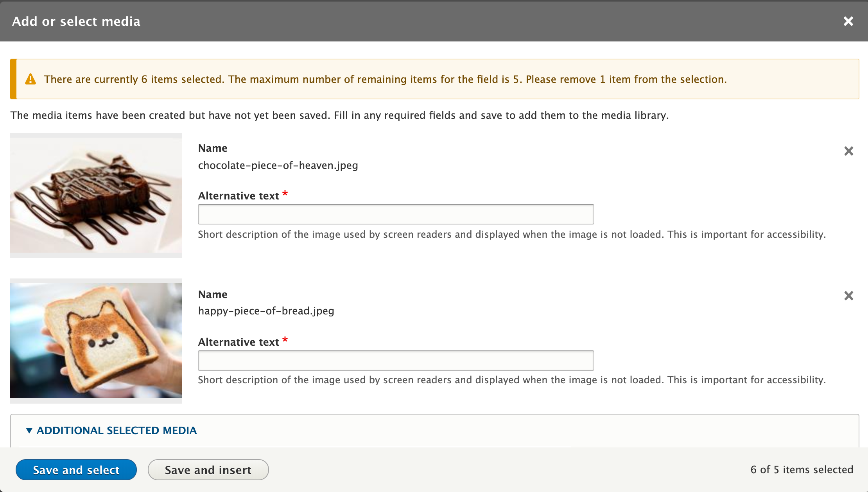Click the close icon for chocolate-piece-of-heaven.jpeg
Screen dimensions: 868x492
[x=849, y=151]
